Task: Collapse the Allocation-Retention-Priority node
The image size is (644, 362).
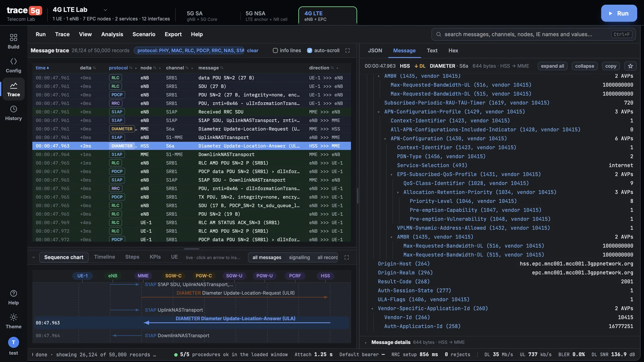Action: point(398,192)
